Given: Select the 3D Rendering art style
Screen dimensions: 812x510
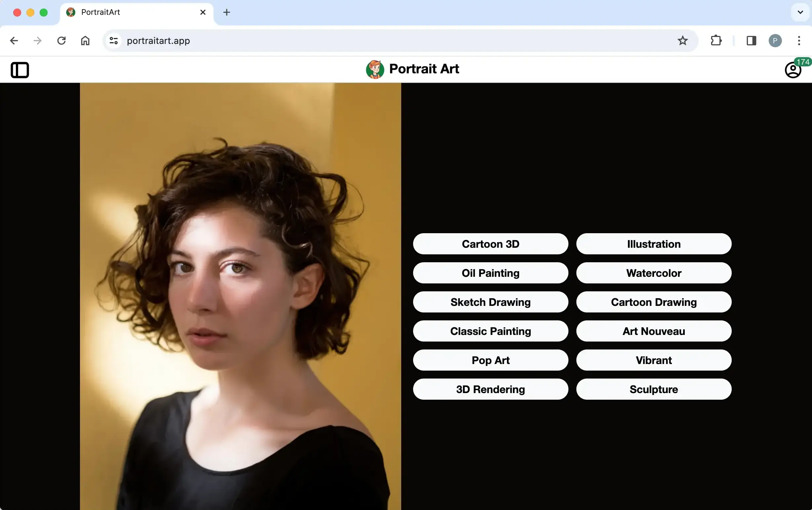Looking at the screenshot, I should pyautogui.click(x=490, y=389).
